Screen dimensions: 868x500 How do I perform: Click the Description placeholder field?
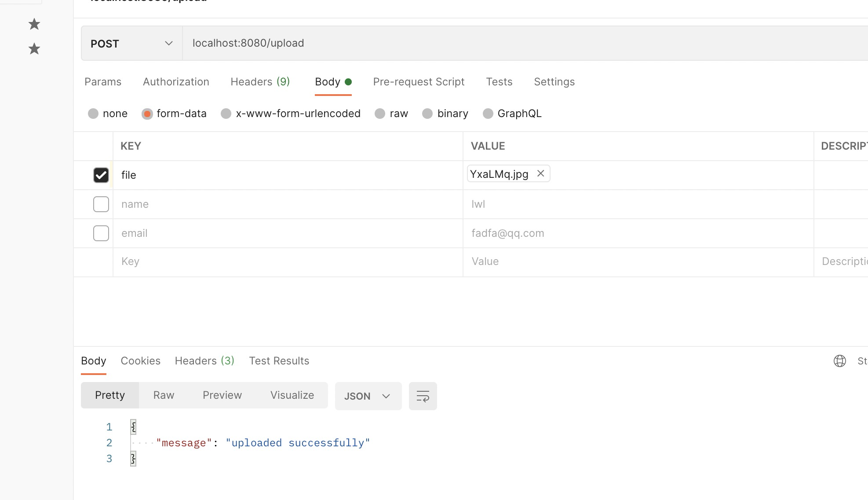tap(841, 261)
